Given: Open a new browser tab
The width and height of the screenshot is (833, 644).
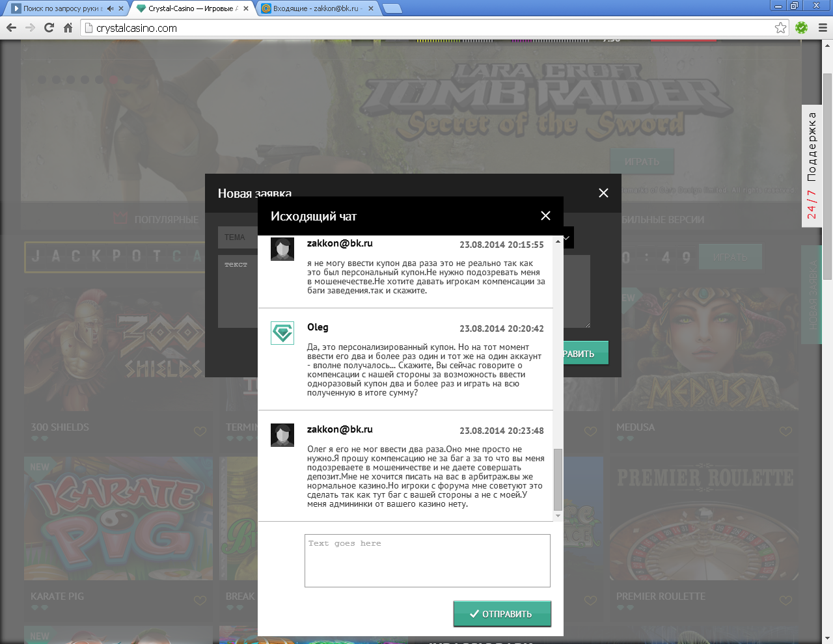Looking at the screenshot, I should [x=391, y=8].
